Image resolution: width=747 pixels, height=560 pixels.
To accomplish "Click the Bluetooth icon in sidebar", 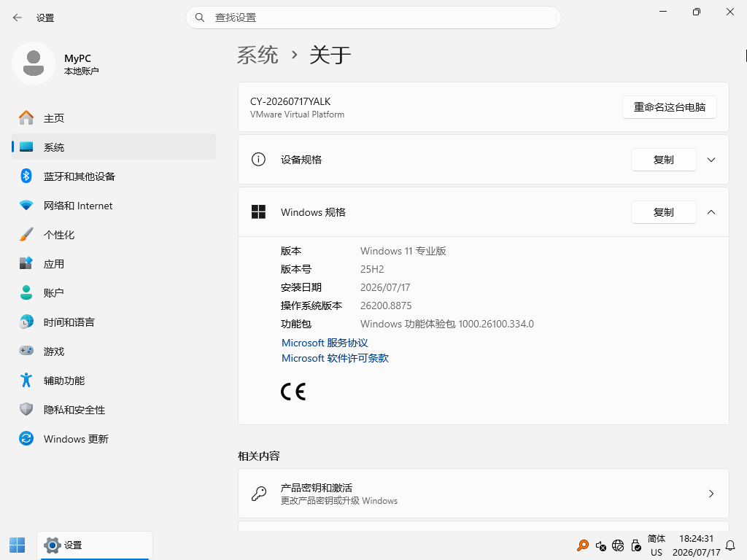I will pyautogui.click(x=26, y=176).
